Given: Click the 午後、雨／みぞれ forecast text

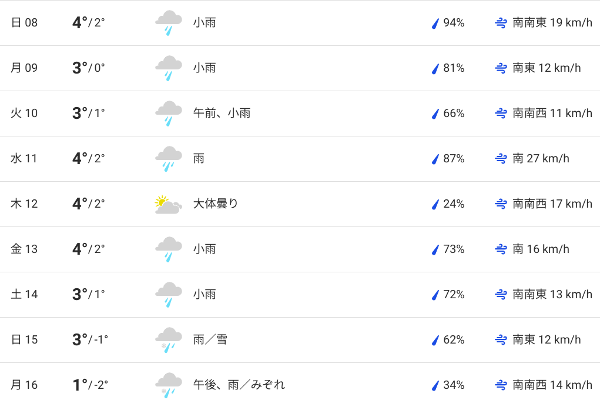Looking at the screenshot, I should [x=239, y=385].
